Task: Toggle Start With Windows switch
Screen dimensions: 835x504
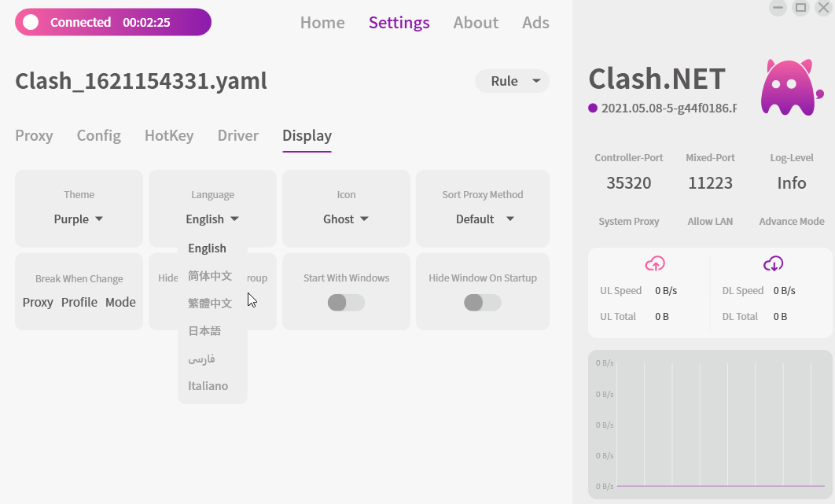Action: click(x=346, y=303)
